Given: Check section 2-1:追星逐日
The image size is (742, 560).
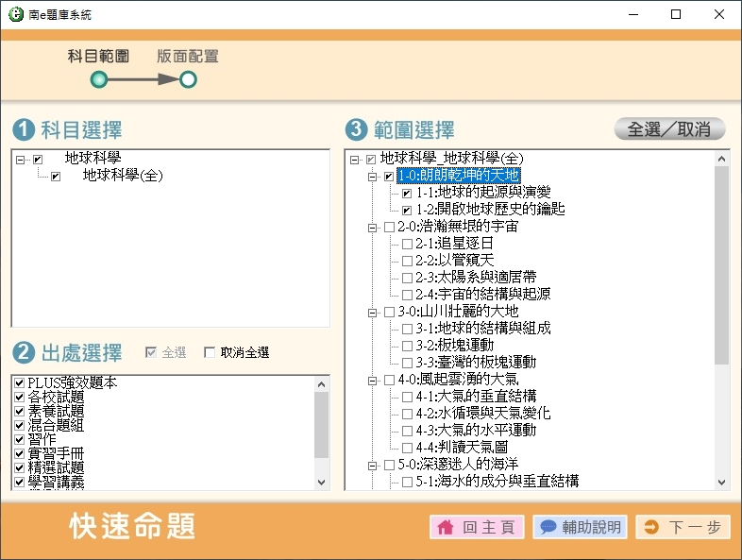Looking at the screenshot, I should pyautogui.click(x=407, y=245).
